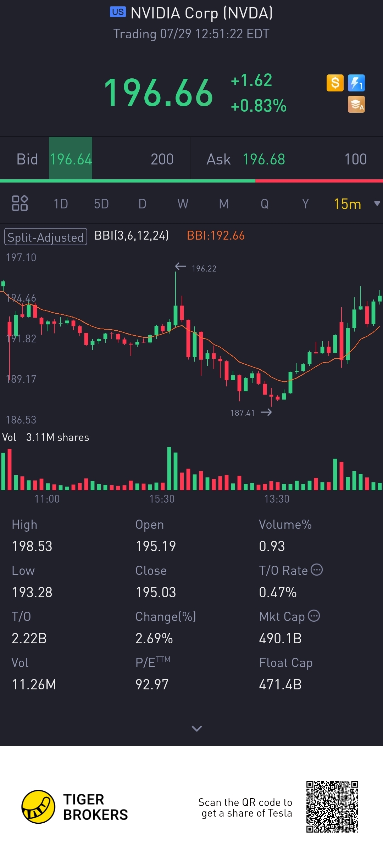The width and height of the screenshot is (383, 868).
Task: Open the 15m interval dropdown arrow
Action: (377, 203)
